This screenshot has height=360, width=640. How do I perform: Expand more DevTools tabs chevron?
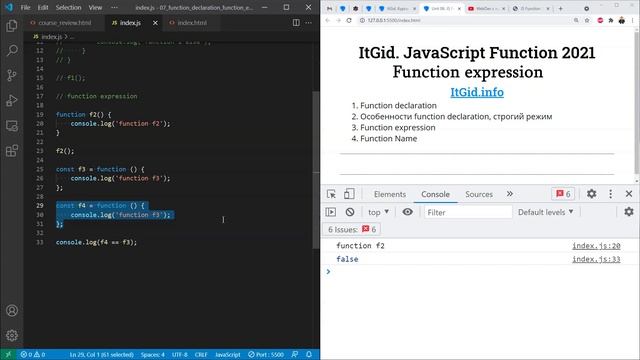click(510, 194)
